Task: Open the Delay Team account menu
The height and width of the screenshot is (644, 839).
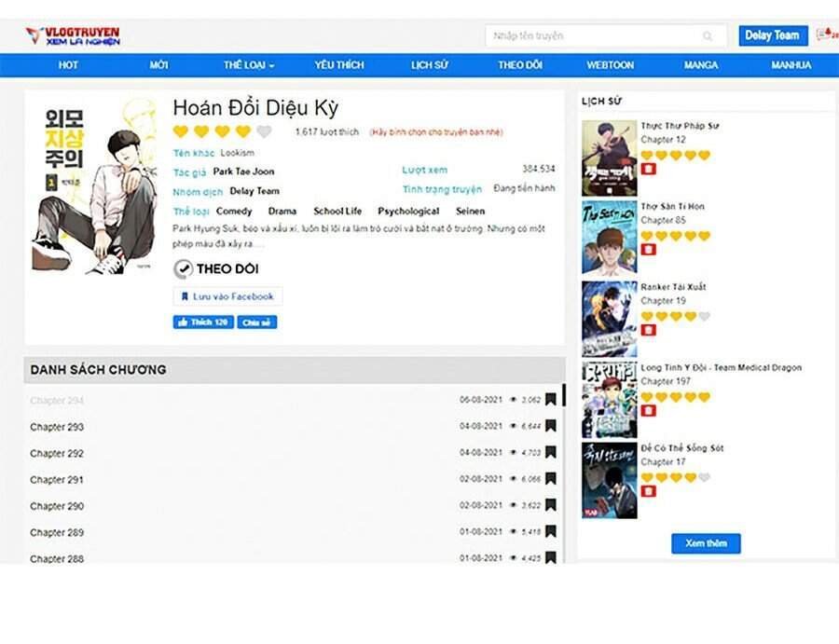Action: click(x=773, y=35)
